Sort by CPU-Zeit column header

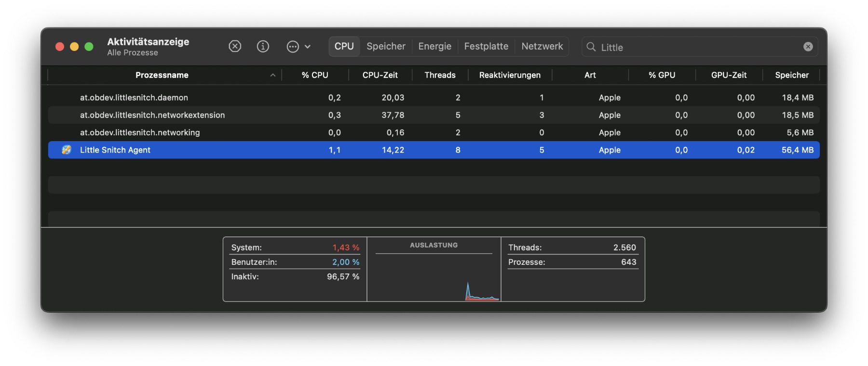(380, 75)
